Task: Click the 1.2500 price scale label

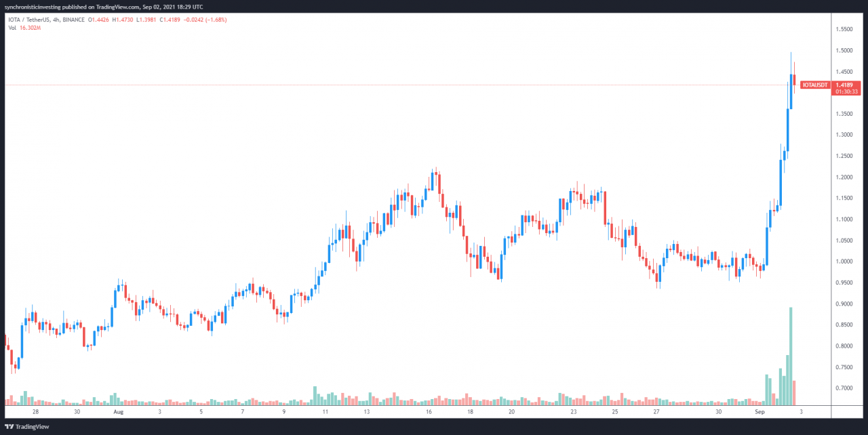Action: tap(845, 157)
